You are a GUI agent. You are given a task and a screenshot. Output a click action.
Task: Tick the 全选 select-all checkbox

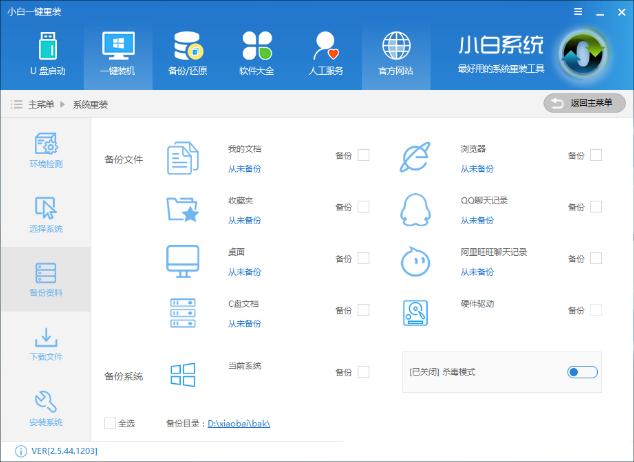[110, 423]
